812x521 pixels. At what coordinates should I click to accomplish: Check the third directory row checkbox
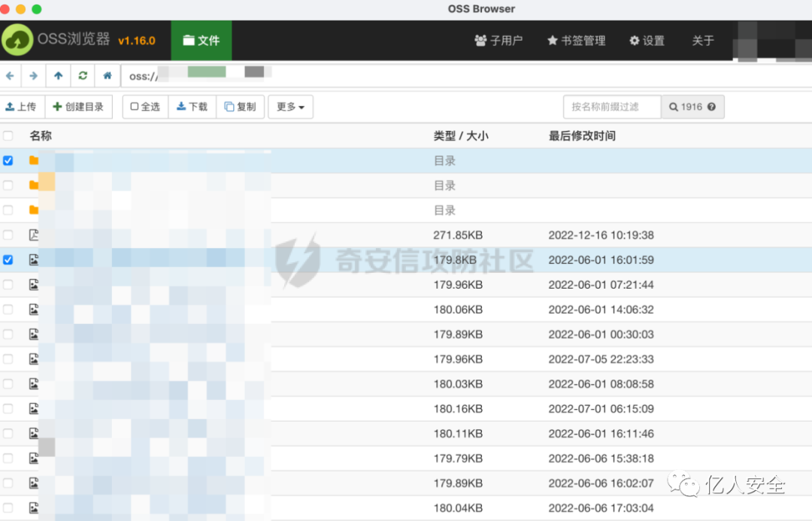coord(8,210)
